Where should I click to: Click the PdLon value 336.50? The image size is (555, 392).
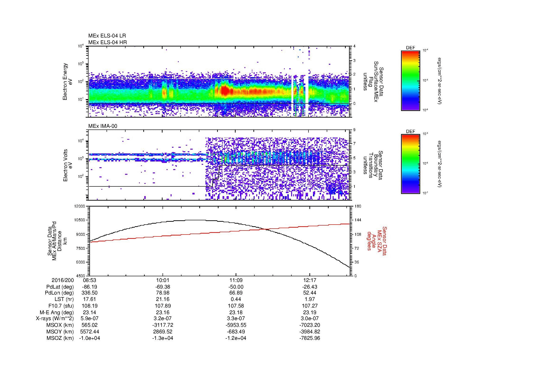click(x=89, y=293)
